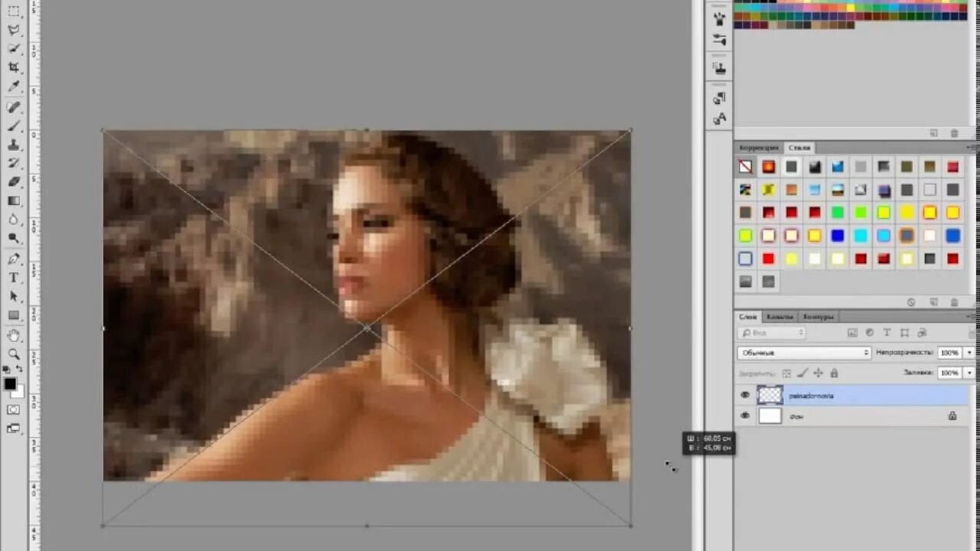980x551 pixels.
Task: Select the Quick Selection tool
Action: [x=14, y=49]
